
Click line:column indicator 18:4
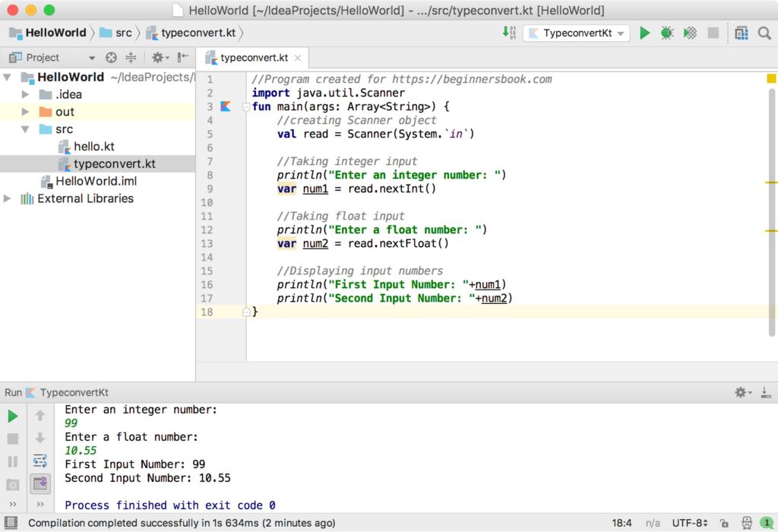[x=621, y=523]
